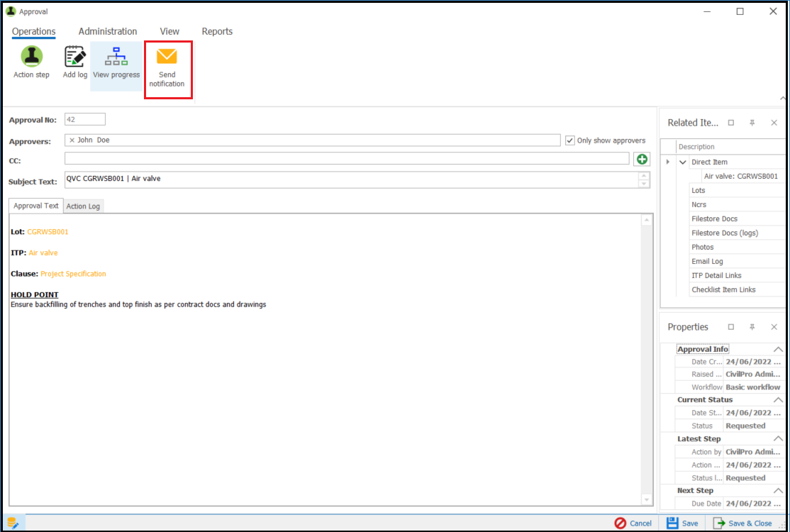Click the Action step stamp icon
This screenshot has height=532, width=790.
click(31, 57)
